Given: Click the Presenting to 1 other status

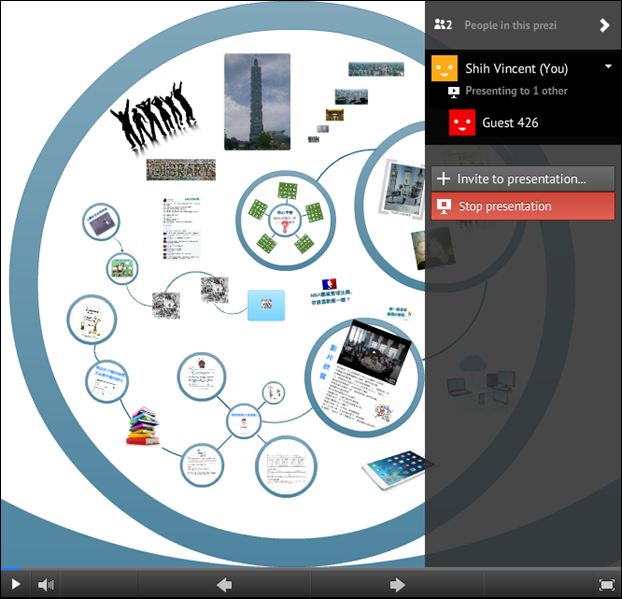Looking at the screenshot, I should pyautogui.click(x=516, y=91).
